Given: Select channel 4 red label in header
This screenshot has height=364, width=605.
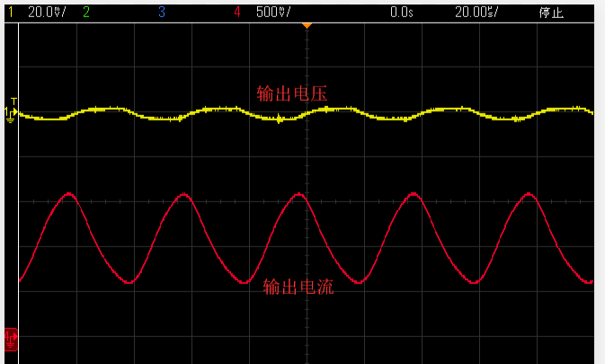Looking at the screenshot, I should point(237,13).
